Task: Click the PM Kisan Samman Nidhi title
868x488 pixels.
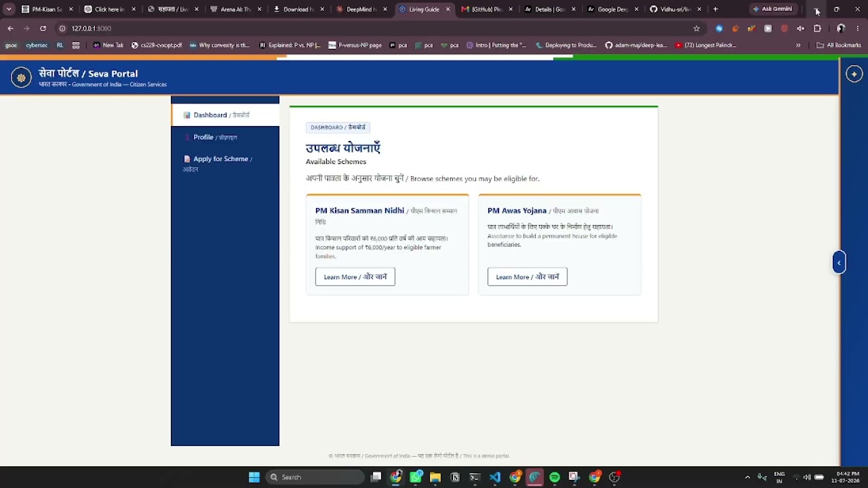Action: pyautogui.click(x=359, y=211)
